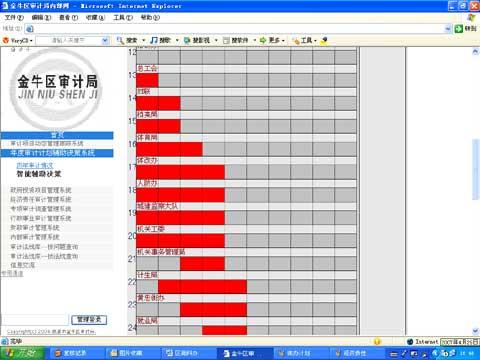Viewport: 480px width, 360px height.
Task: Click the green arrow 更多 icon
Action: click(x=263, y=40)
